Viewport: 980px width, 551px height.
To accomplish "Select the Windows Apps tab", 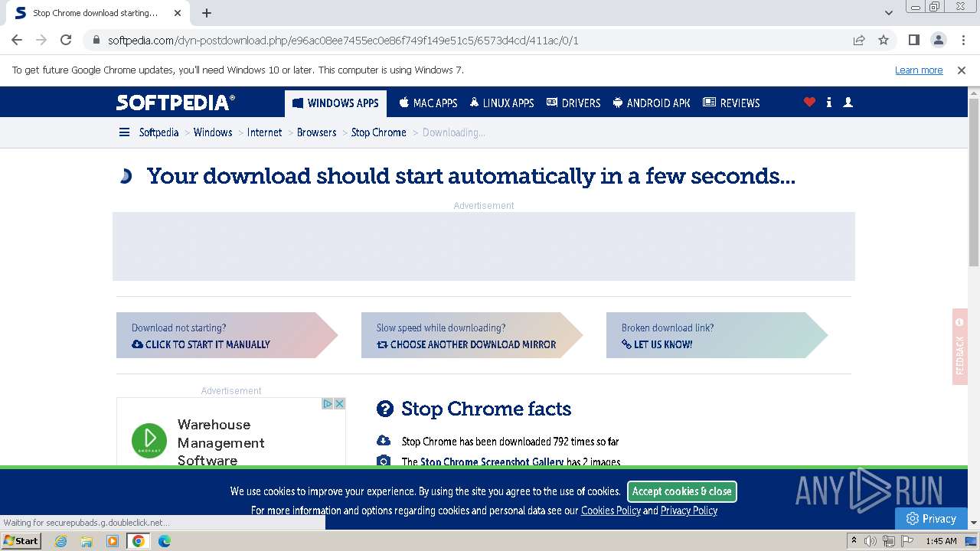I will (335, 103).
